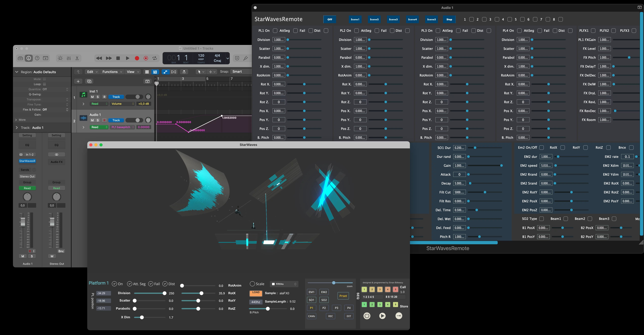
Task: Click the Rewind transport button
Action: pos(99,58)
